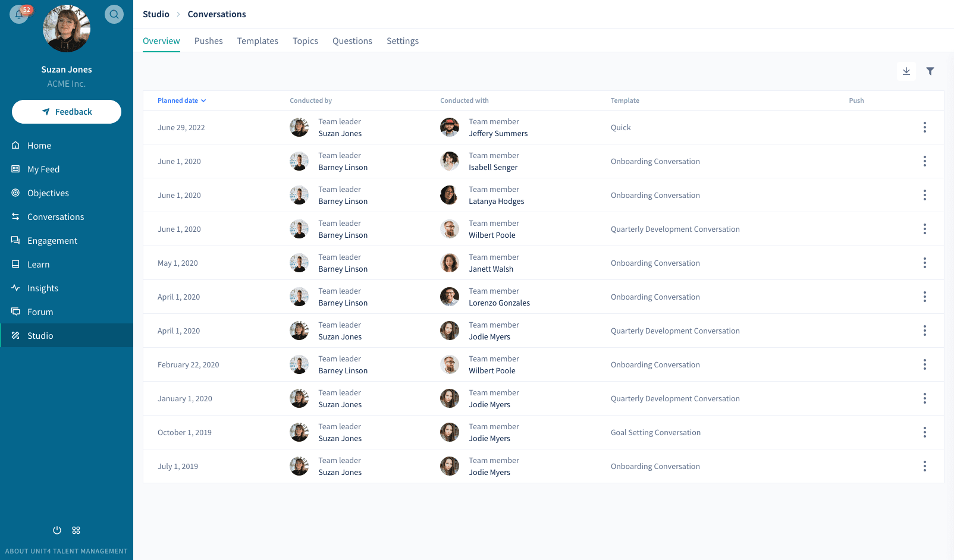Open the Insights section icon
The image size is (954, 560).
(x=15, y=288)
